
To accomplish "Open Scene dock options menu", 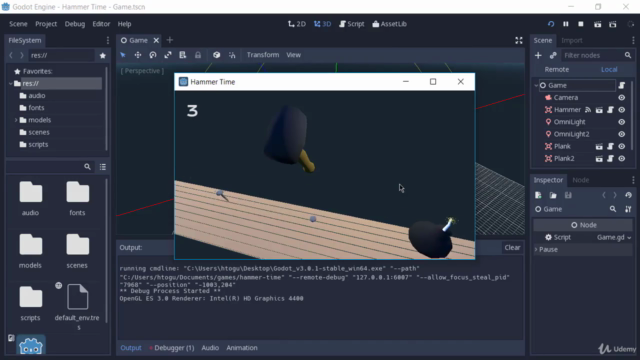I will click(633, 40).
